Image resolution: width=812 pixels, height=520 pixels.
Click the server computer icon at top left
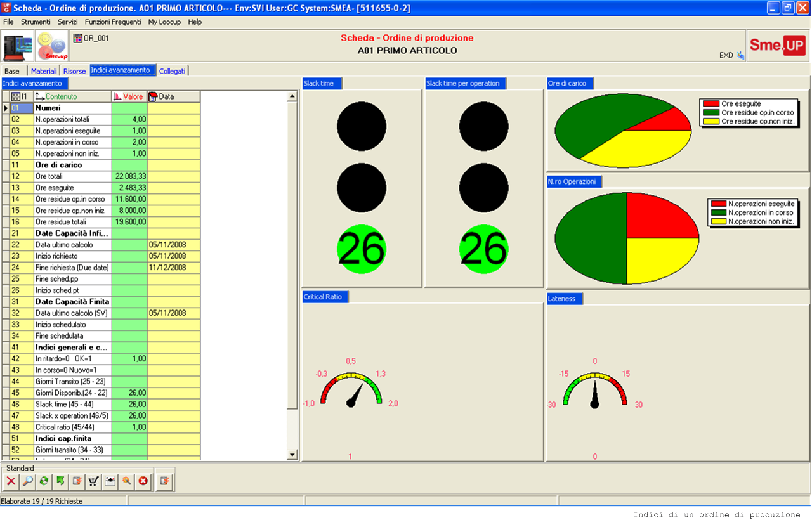coord(18,46)
